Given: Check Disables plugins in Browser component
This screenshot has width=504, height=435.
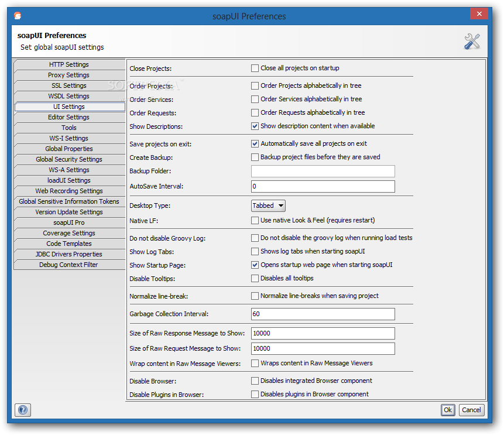Looking at the screenshot, I should pyautogui.click(x=255, y=394).
